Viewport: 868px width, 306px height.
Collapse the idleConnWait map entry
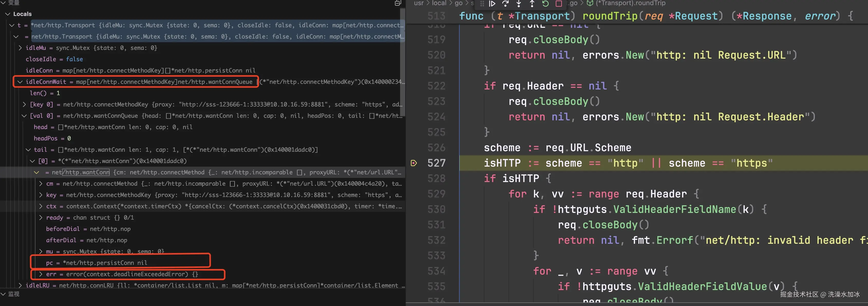[20, 82]
